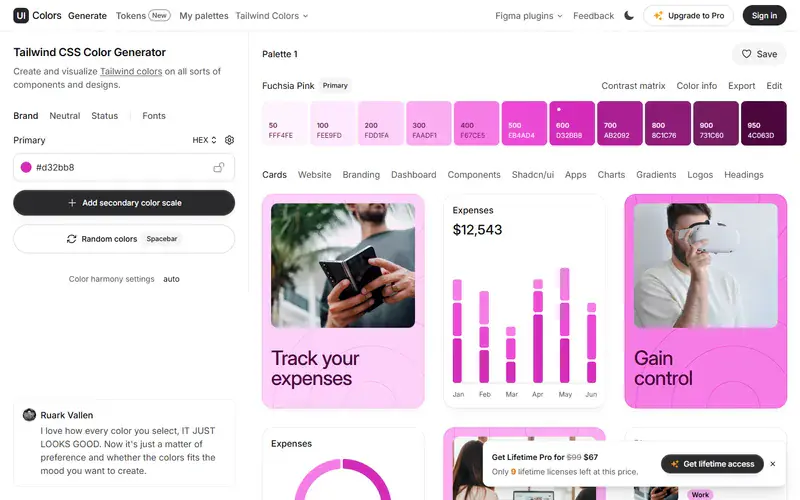Show the Shadcn/ui preview tab
The width and height of the screenshot is (800, 500).
click(x=533, y=174)
